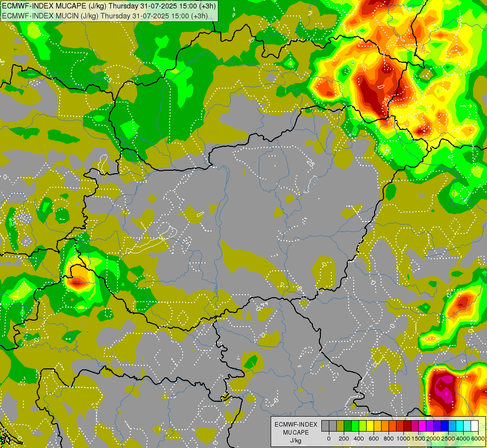The height and width of the screenshot is (448, 487).
Task: Click the legend label ECMWF-INDEX
Action: [x=296, y=425]
